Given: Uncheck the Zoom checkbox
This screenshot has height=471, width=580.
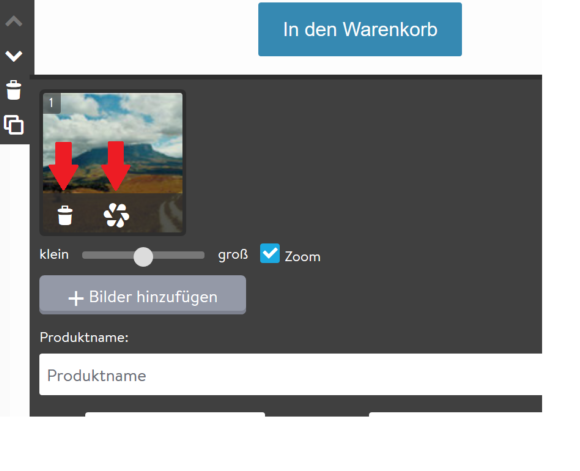Looking at the screenshot, I should (x=270, y=253).
